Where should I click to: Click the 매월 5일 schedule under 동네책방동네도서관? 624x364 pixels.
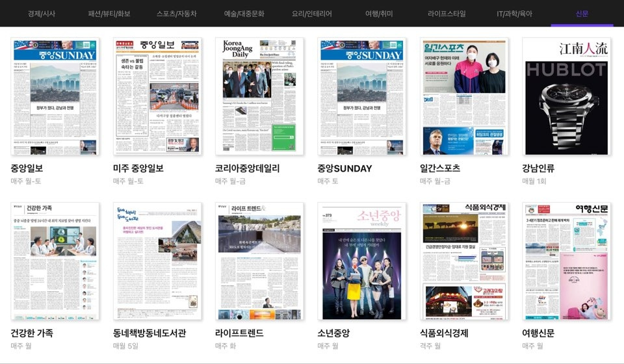(x=125, y=346)
